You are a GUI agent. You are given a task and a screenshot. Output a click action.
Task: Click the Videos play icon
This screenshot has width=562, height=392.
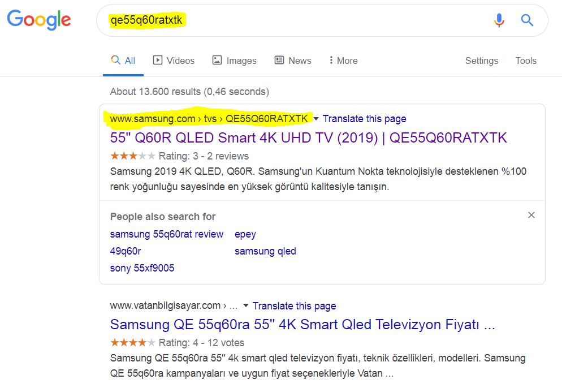(x=158, y=60)
